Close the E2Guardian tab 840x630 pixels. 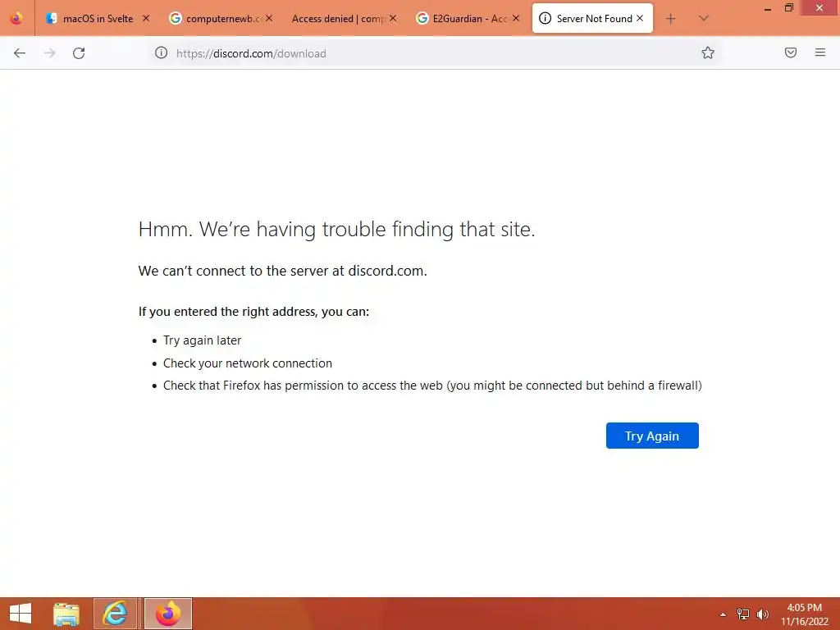click(516, 18)
